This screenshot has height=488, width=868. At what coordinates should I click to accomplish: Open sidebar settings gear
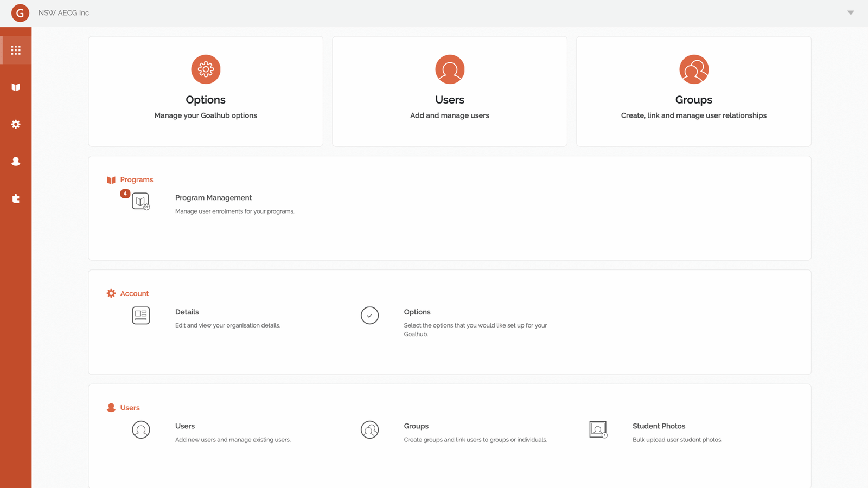pos(15,124)
